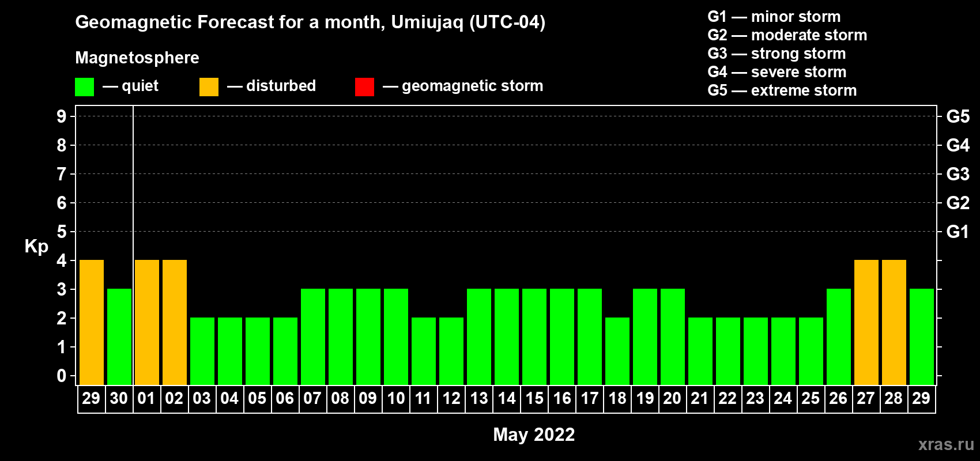Click 'G3 — strong storm' legend line
Screen dimensions: 980x461
(x=777, y=54)
